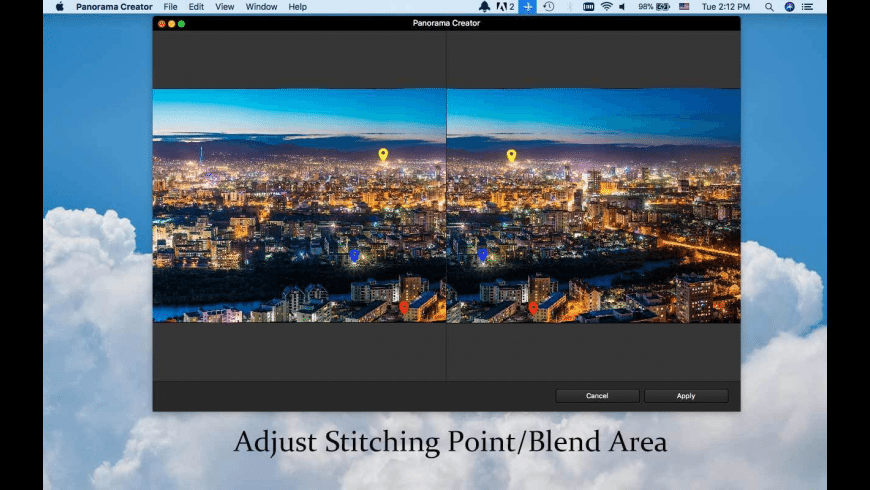This screenshot has width=870, height=490.
Task: Open the Help menu
Action: (297, 7)
